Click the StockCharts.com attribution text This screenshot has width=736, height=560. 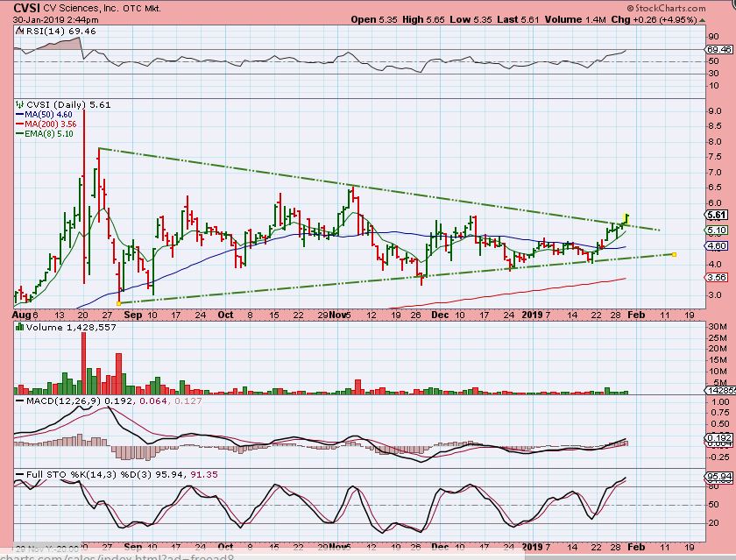click(x=666, y=8)
